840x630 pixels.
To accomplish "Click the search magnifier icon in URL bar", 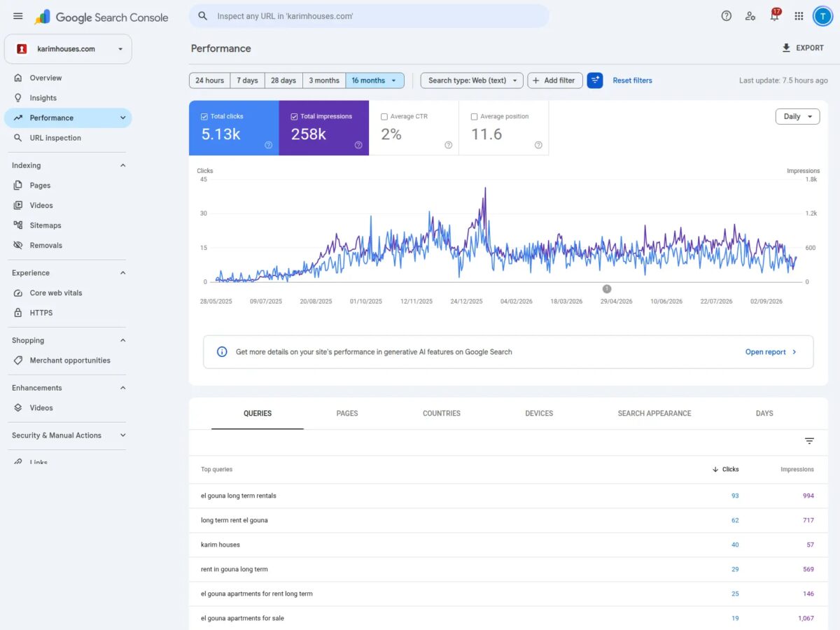I will pyautogui.click(x=203, y=16).
